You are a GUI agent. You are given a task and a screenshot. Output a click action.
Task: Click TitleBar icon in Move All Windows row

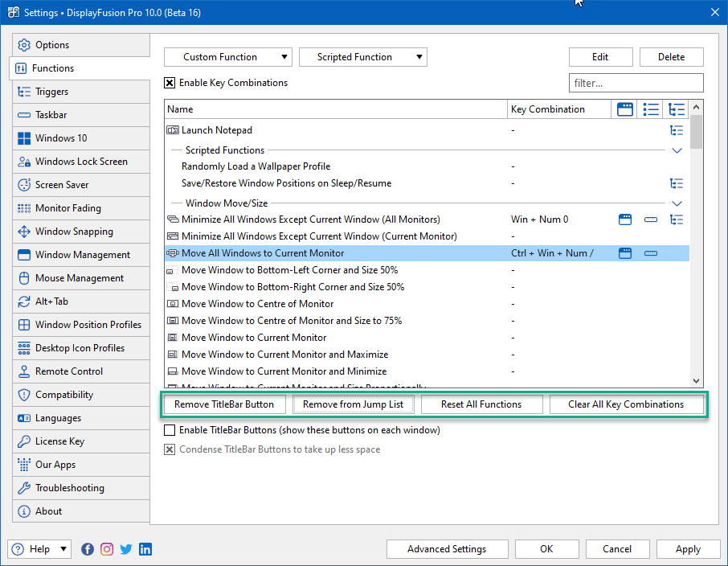point(625,253)
